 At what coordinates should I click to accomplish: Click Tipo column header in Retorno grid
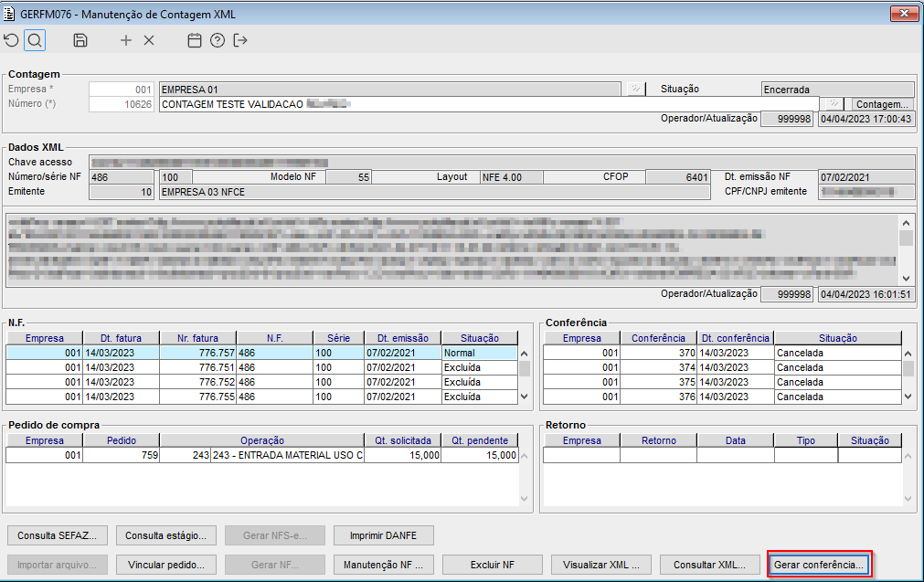tap(805, 440)
